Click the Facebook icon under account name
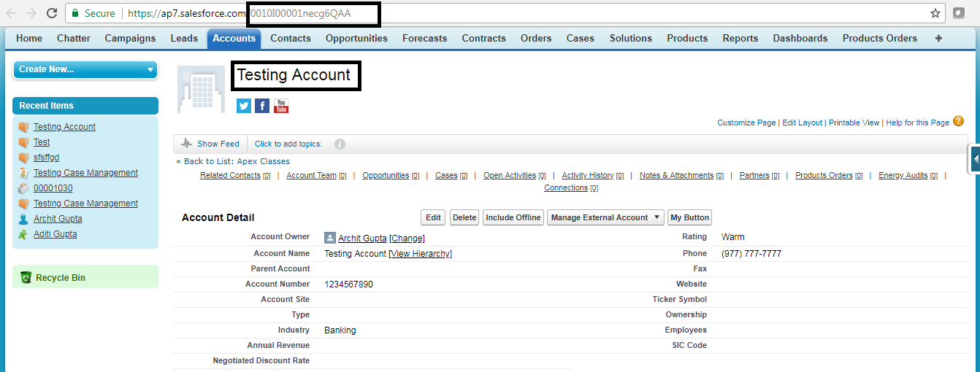Screen dimensions: 980x372 262,106
